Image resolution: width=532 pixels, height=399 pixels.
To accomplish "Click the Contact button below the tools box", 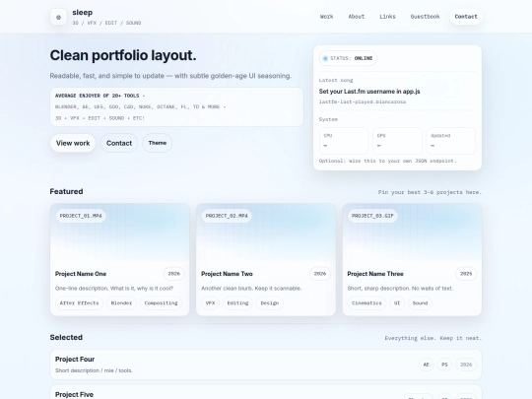I will [119, 143].
